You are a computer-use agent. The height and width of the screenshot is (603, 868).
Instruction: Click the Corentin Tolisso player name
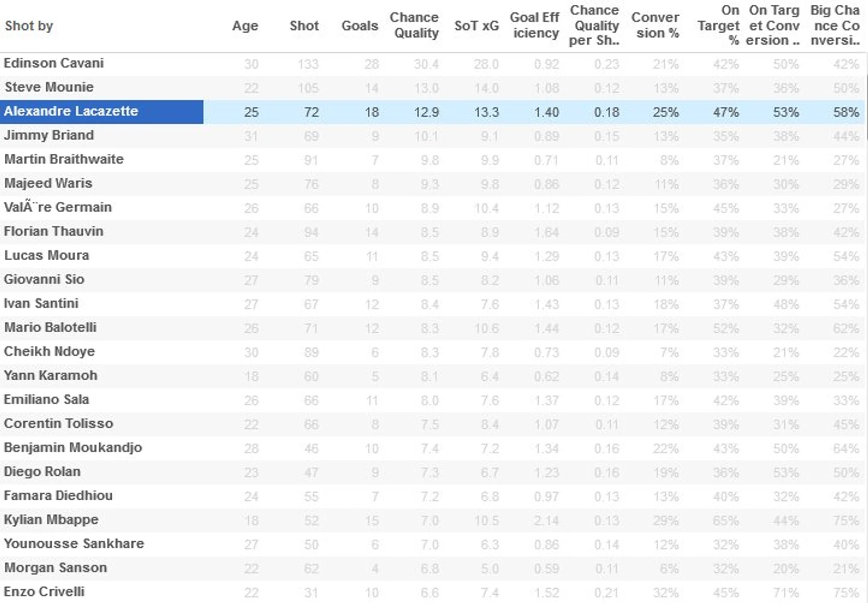58,424
